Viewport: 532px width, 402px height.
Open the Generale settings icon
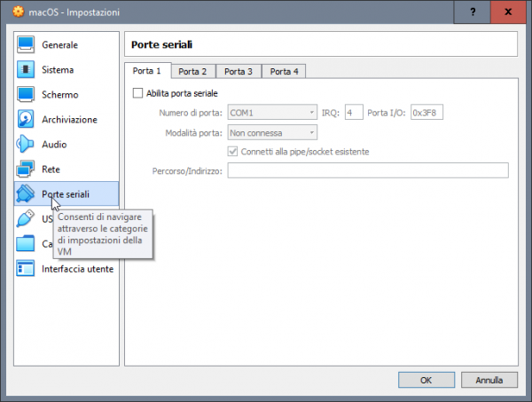point(26,45)
